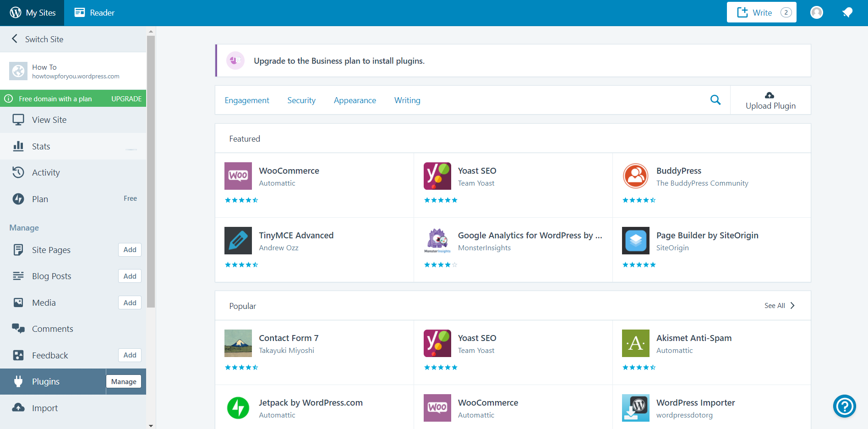Screen dimensions: 868x429
Task: Open Akismet Anti-Spam plugin icon
Action: (636, 343)
